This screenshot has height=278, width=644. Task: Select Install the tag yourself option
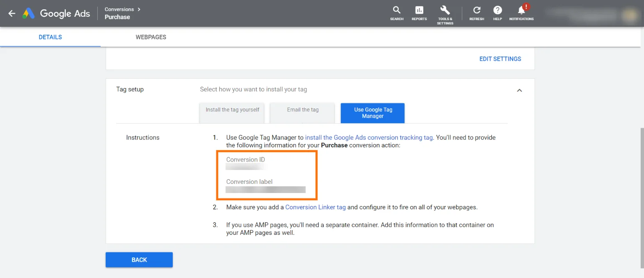232,113
